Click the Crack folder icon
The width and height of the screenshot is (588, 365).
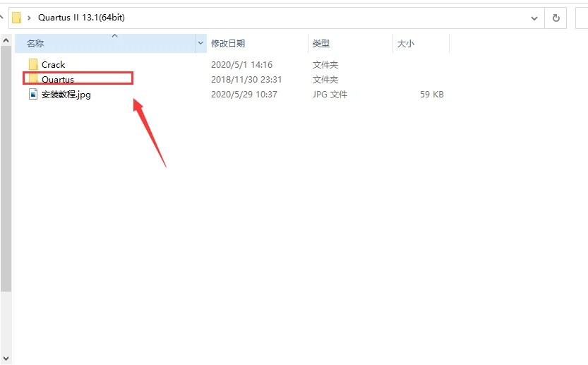pyautogui.click(x=33, y=64)
